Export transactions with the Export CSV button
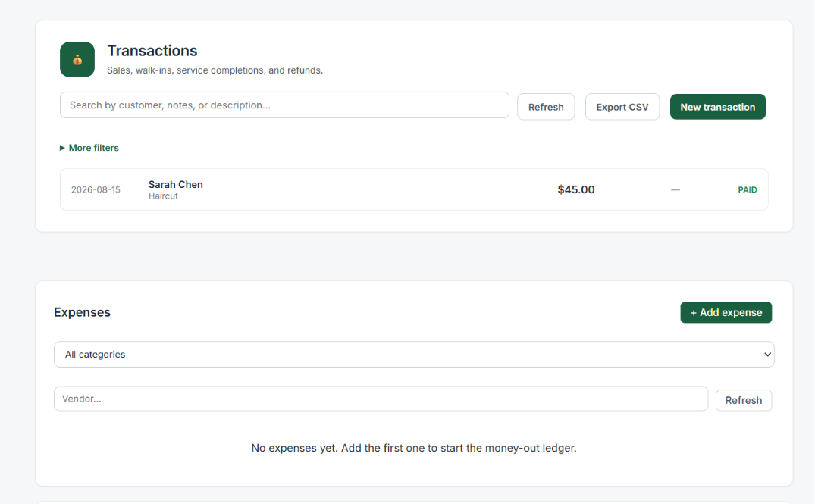The height and width of the screenshot is (504, 815). tap(622, 107)
